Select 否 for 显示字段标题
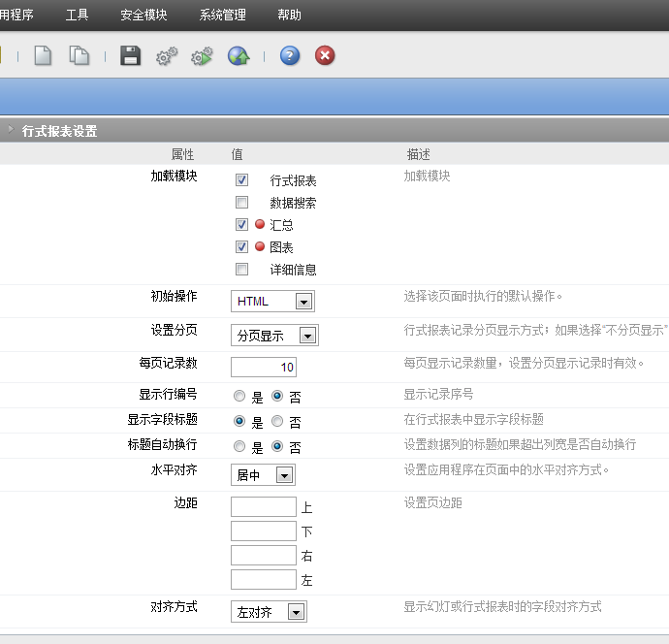 point(277,421)
